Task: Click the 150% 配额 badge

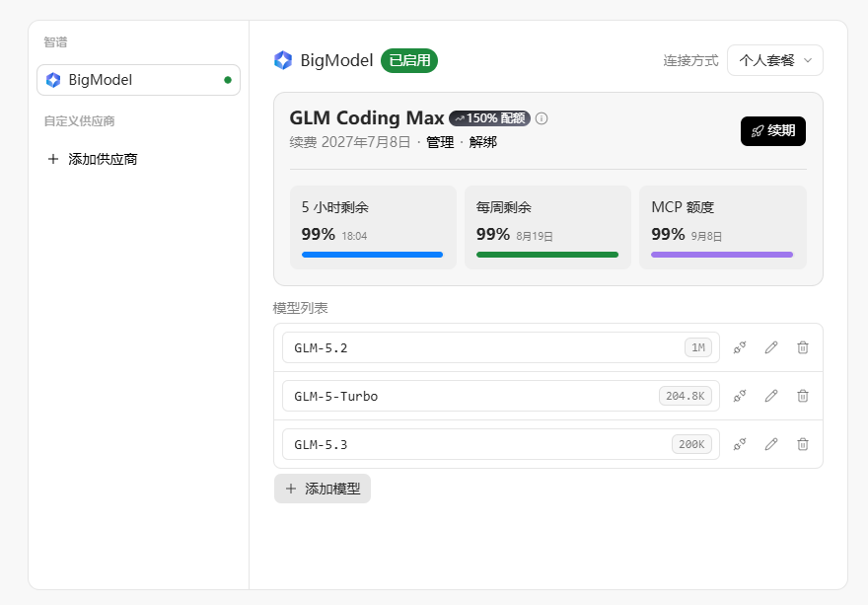Action: (489, 118)
